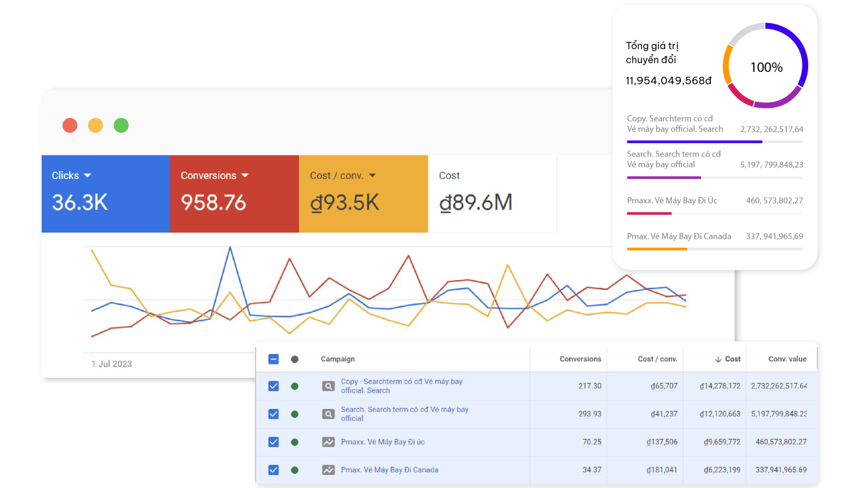
Task: Click the Performance Max icon for Đi Canada campaign
Action: (x=328, y=470)
